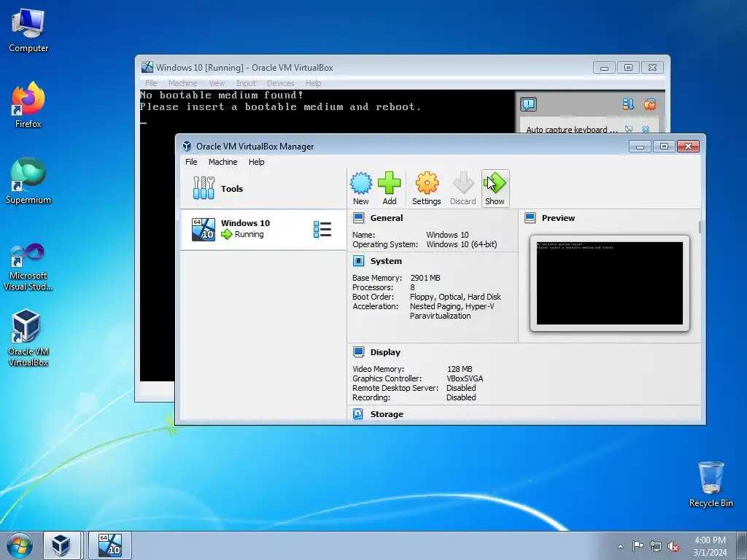
Task: Open Windows 10 machine tools list icon
Action: (x=322, y=230)
